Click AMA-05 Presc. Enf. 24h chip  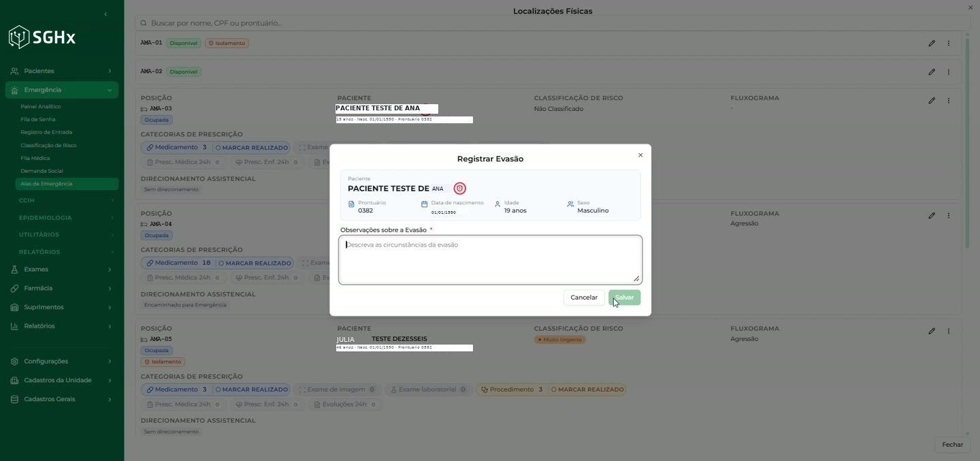266,404
